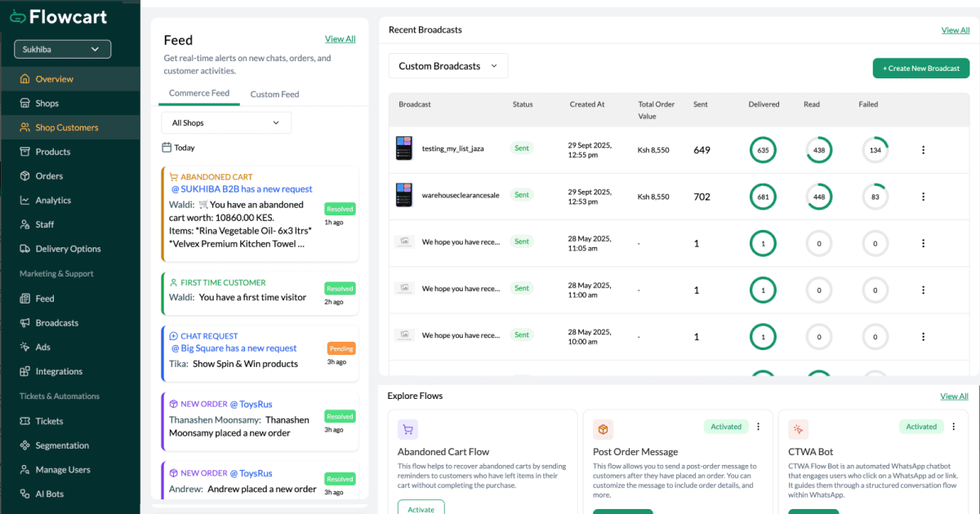Open the Sukhiba account dropdown
This screenshot has width=980, height=514.
pyautogui.click(x=63, y=50)
